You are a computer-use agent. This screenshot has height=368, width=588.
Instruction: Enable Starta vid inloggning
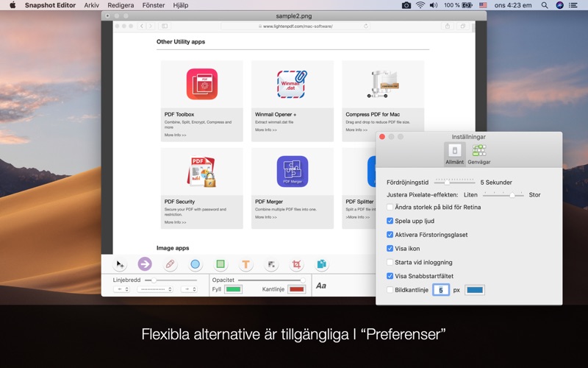390,262
